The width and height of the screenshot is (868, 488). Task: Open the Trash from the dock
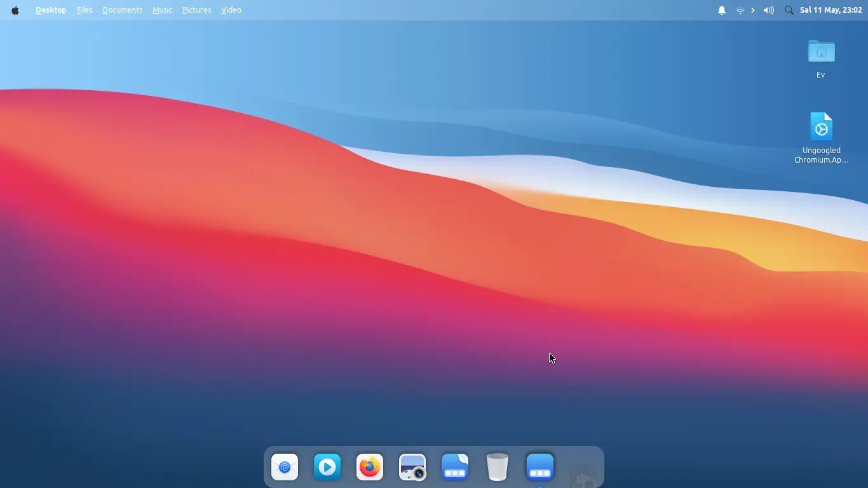(x=498, y=467)
